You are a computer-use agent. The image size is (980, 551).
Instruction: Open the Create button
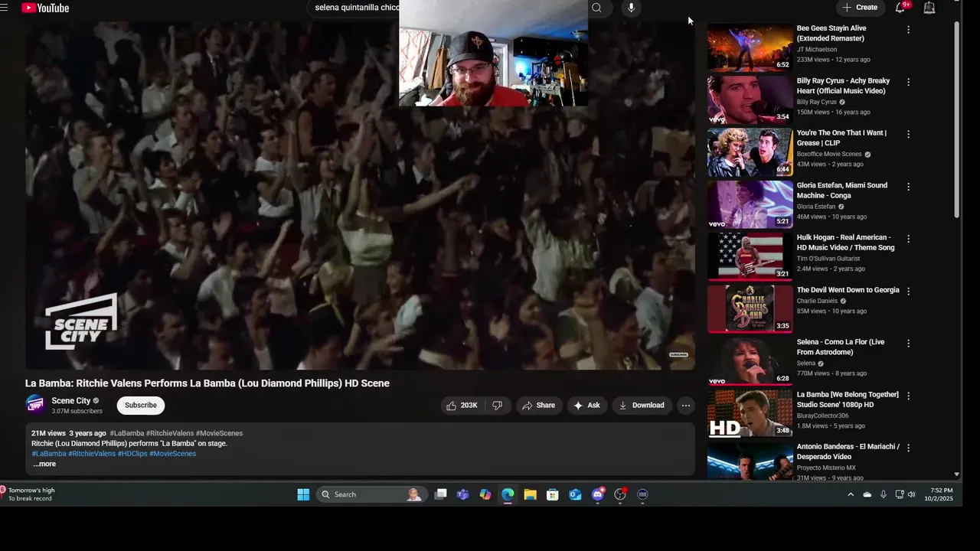pyautogui.click(x=860, y=8)
